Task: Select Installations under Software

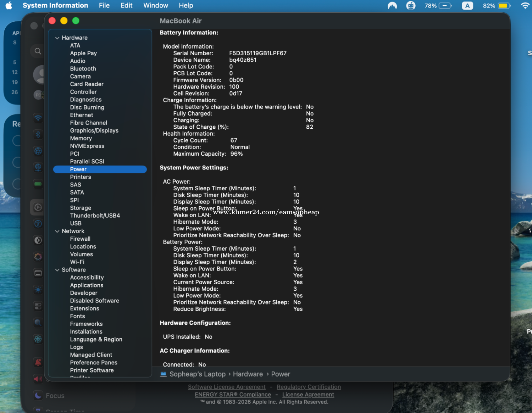Action: [86, 332]
